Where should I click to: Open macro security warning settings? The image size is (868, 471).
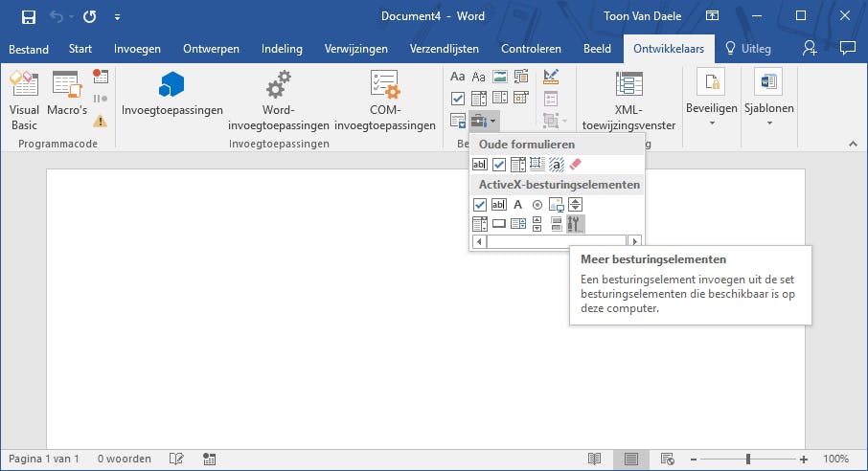click(x=101, y=121)
